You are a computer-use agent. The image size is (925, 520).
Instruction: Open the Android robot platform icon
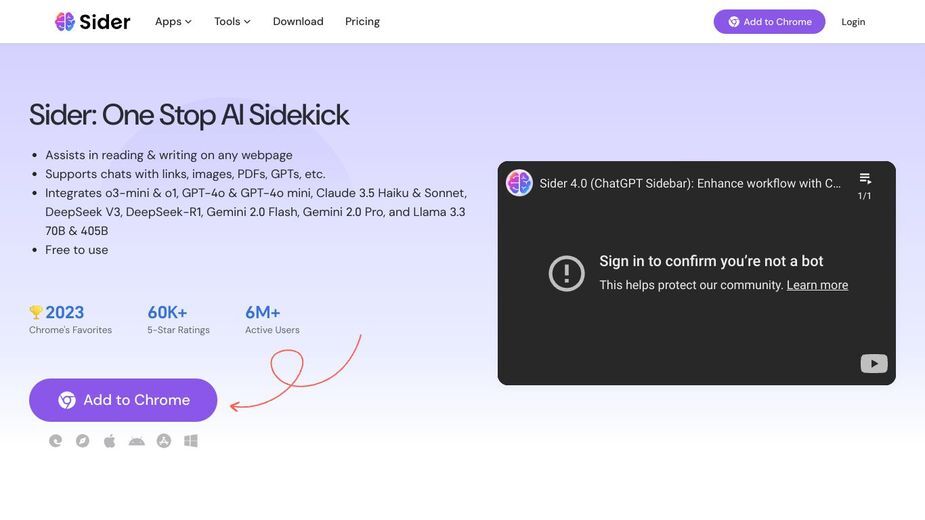137,441
